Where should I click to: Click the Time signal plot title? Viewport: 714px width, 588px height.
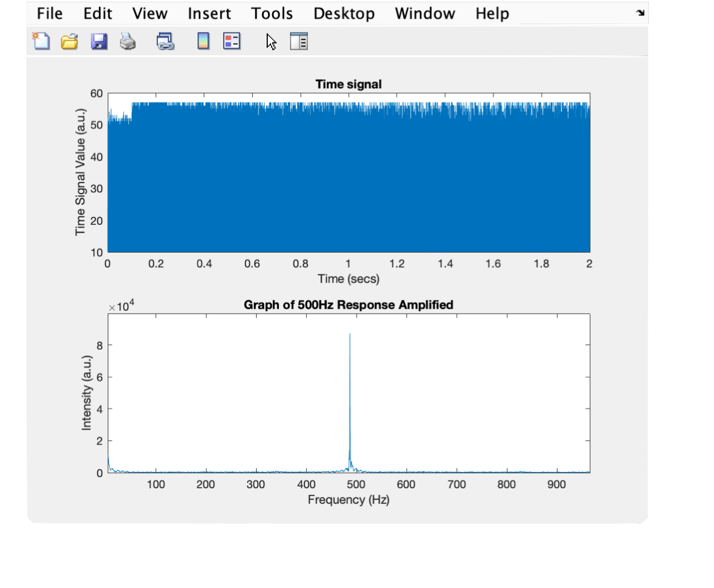(x=349, y=84)
